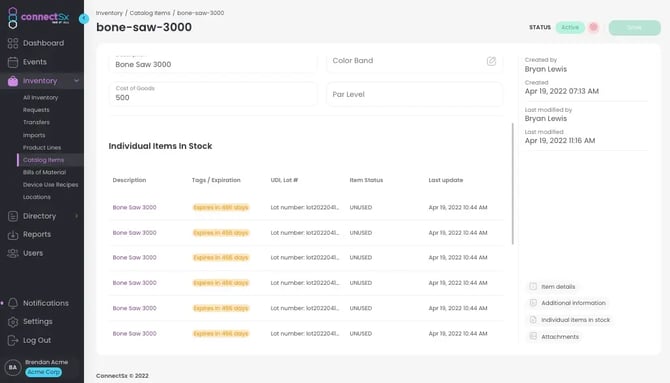Open Dashboard from the sidebar
The image size is (670, 383).
point(44,43)
